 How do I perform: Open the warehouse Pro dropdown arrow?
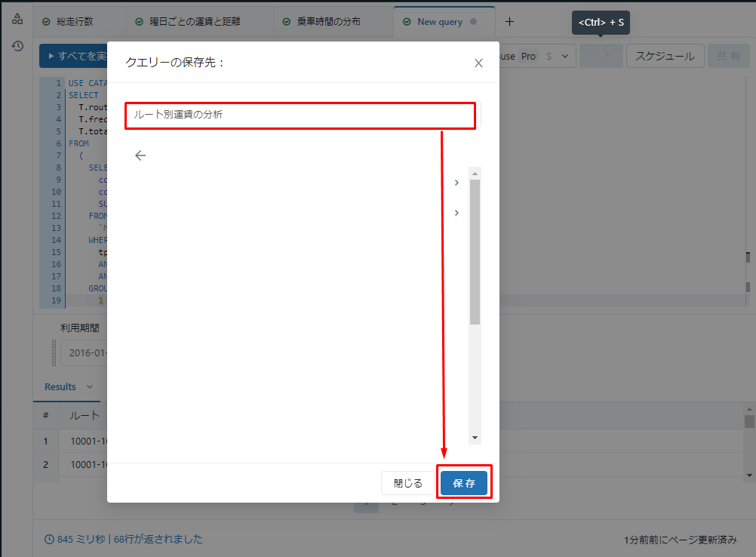click(x=565, y=56)
